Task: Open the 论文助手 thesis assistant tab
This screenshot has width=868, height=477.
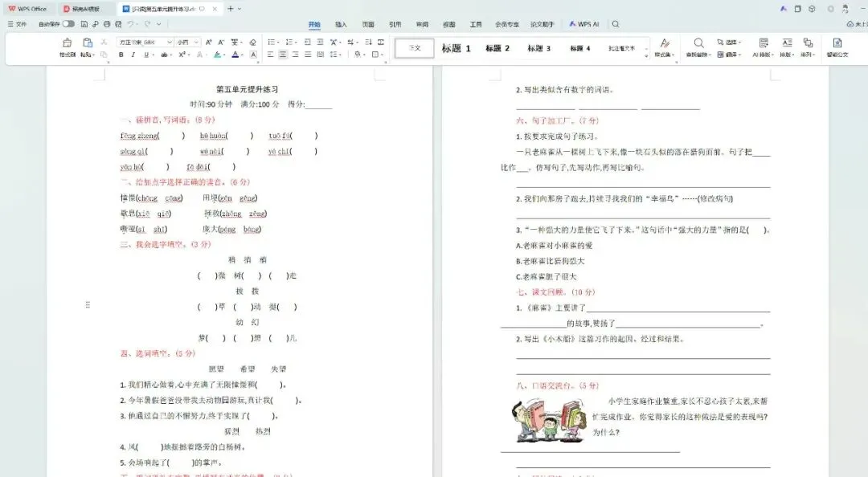Action: point(542,24)
